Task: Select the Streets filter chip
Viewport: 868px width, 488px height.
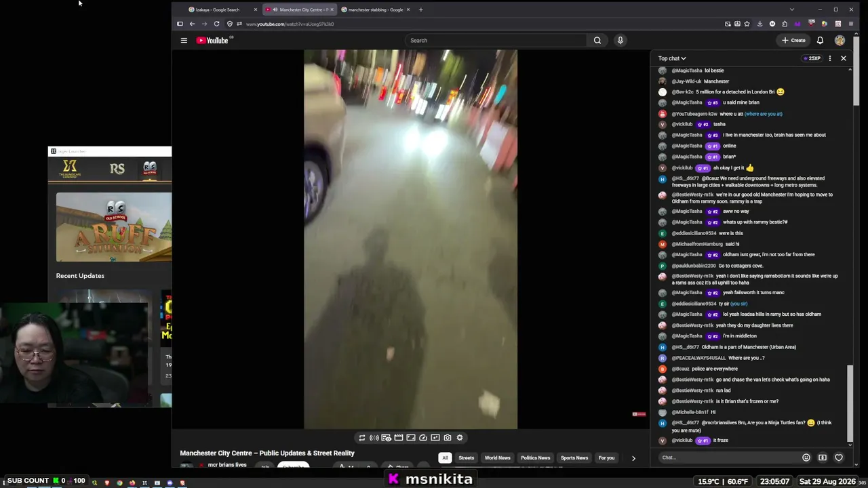Action: (x=467, y=458)
